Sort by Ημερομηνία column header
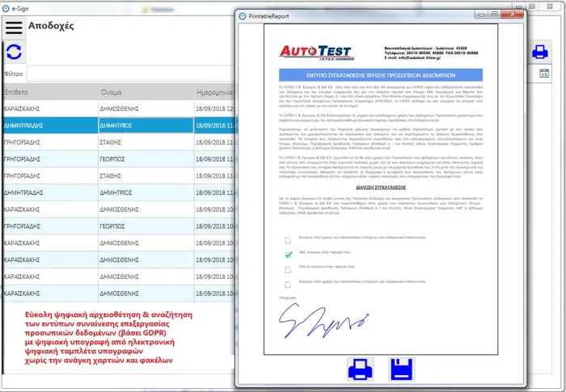Viewport: 566px width, 392px height. pos(215,91)
